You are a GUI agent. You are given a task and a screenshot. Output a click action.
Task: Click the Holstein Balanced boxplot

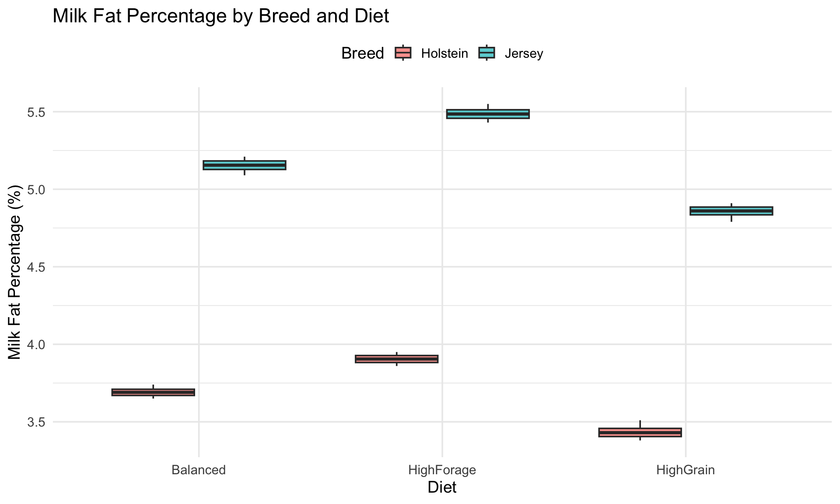pyautogui.click(x=153, y=392)
